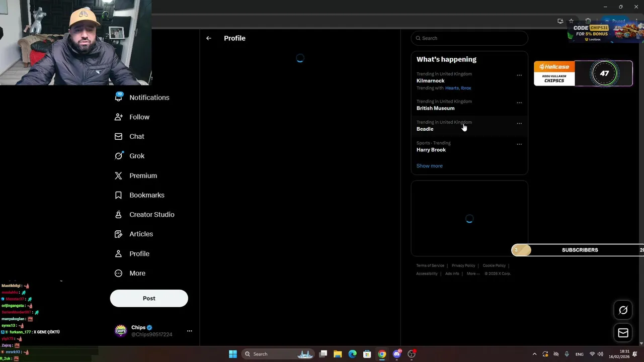This screenshot has height=362, width=644.
Task: Open the Bookmarks ribbon icon
Action: pyautogui.click(x=118, y=195)
